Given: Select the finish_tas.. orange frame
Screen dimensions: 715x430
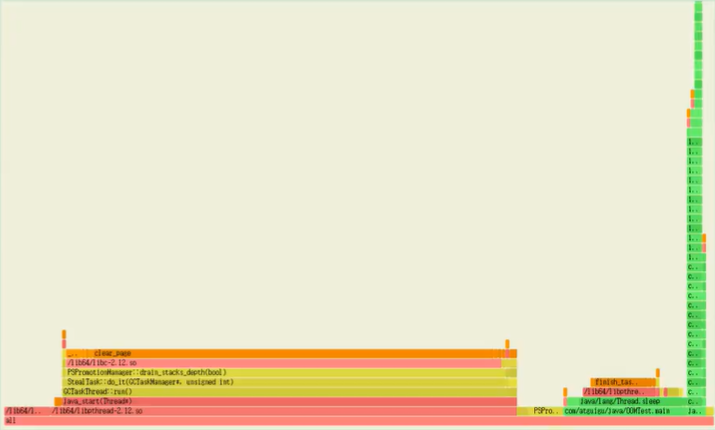Looking at the screenshot, I should 622,382.
